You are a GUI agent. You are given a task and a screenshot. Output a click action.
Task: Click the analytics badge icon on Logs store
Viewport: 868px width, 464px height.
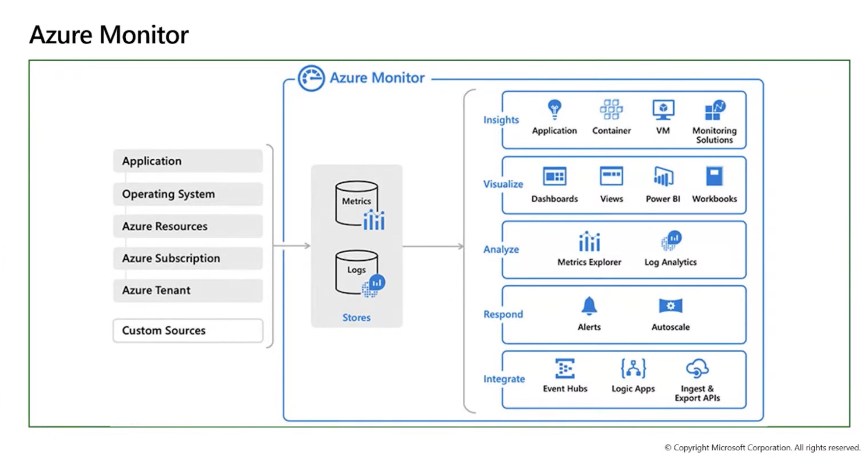374,286
